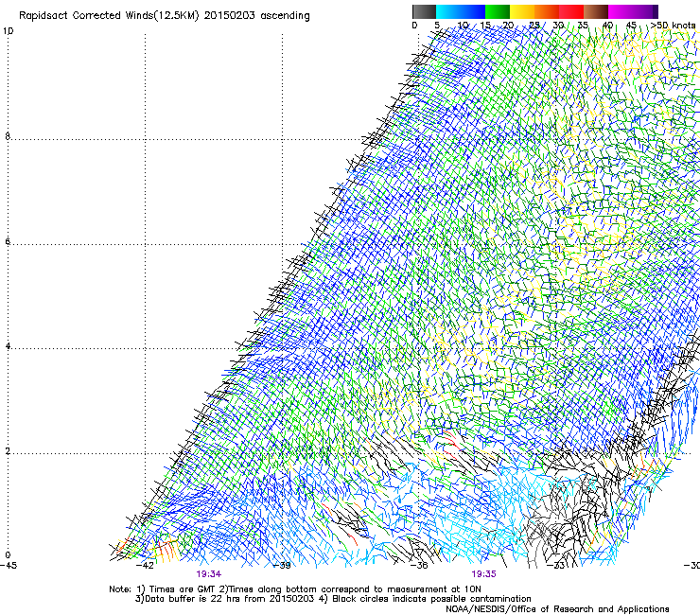Click the latitude axis label '6'

[8, 241]
